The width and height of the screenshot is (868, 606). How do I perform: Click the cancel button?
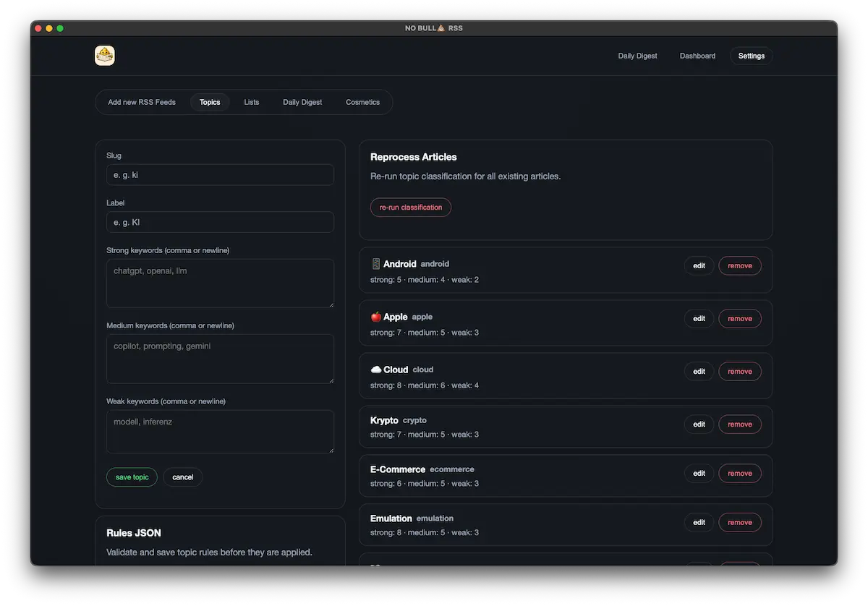coord(182,477)
